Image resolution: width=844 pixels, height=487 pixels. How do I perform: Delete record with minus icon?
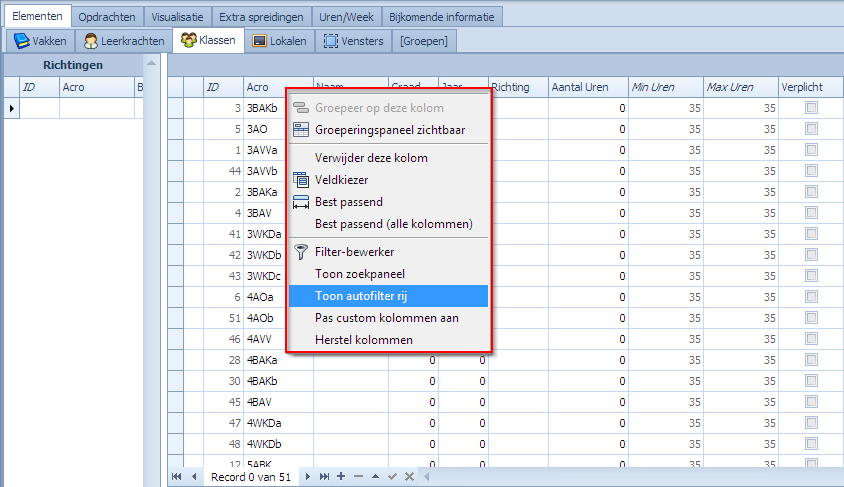[358, 476]
